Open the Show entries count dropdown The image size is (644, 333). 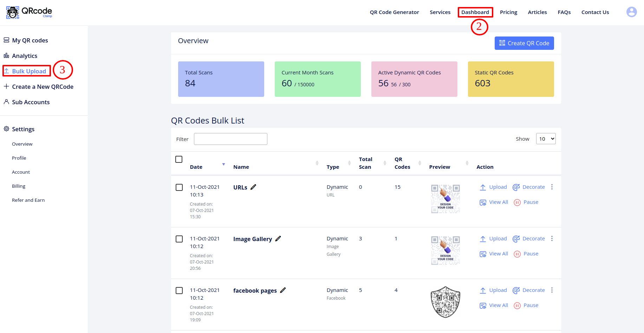pyautogui.click(x=546, y=139)
